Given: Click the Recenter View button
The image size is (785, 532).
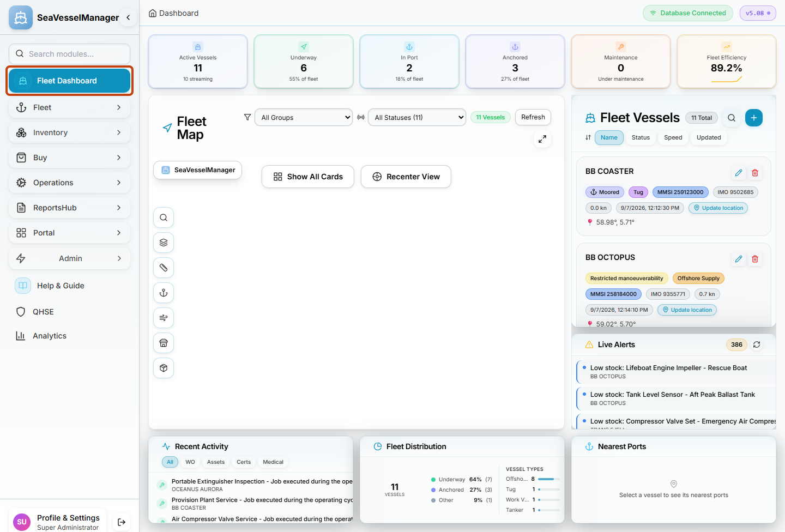Looking at the screenshot, I should (406, 177).
